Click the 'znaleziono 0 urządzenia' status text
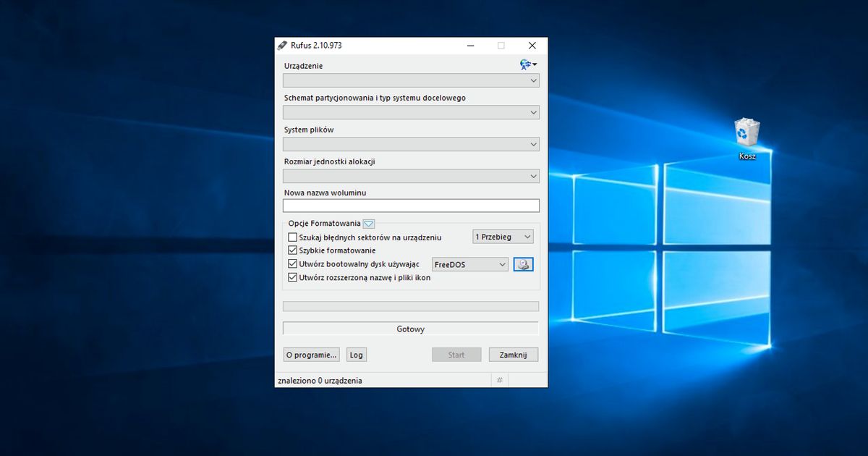Image resolution: width=868 pixels, height=456 pixels. (320, 380)
